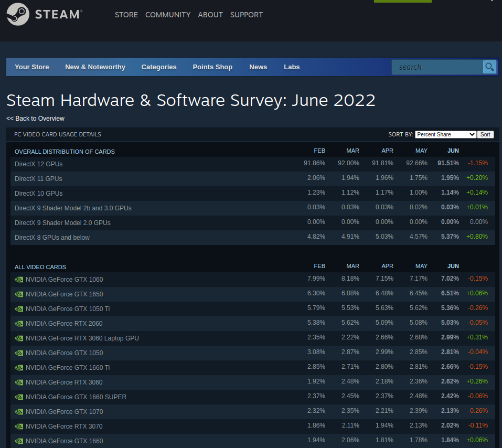502x448 pixels.
Task: Click the search magnifier icon
Action: (x=489, y=67)
